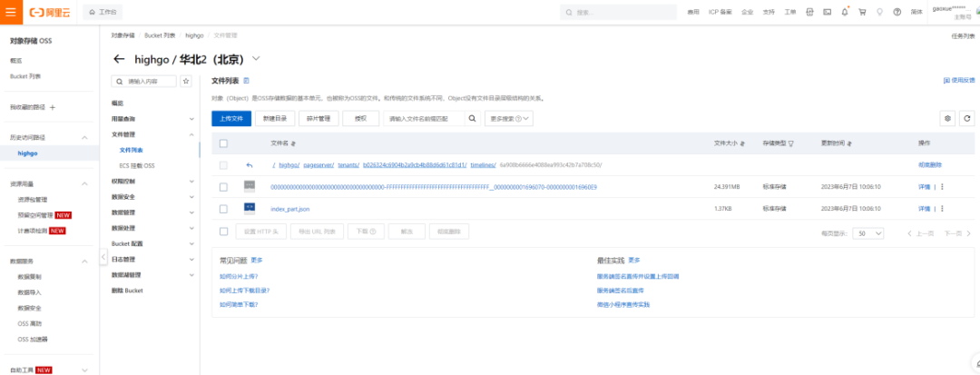The width and height of the screenshot is (980, 375).
Task: Open the table settings gear icon
Action: point(947,119)
